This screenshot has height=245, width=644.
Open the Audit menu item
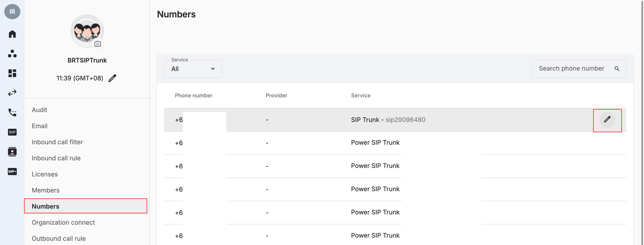40,110
